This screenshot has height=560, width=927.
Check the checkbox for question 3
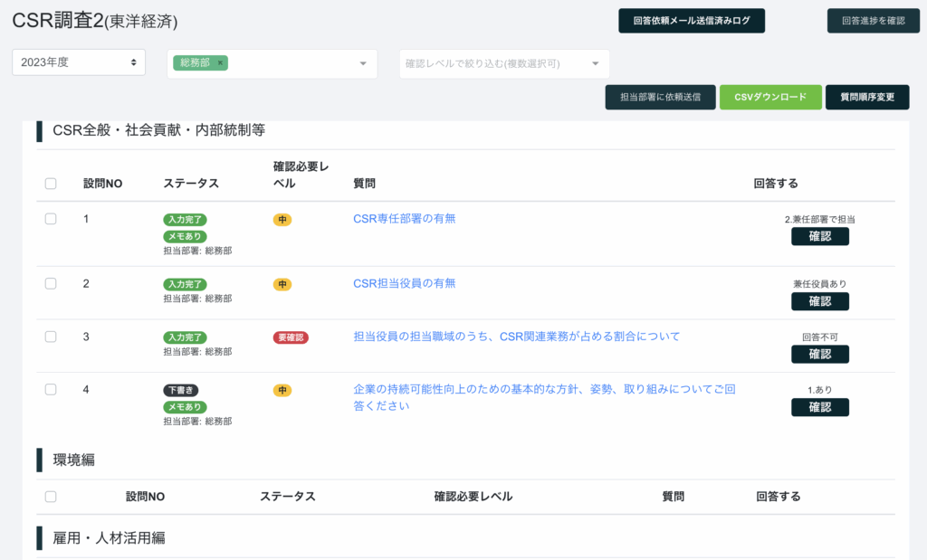tap(51, 337)
